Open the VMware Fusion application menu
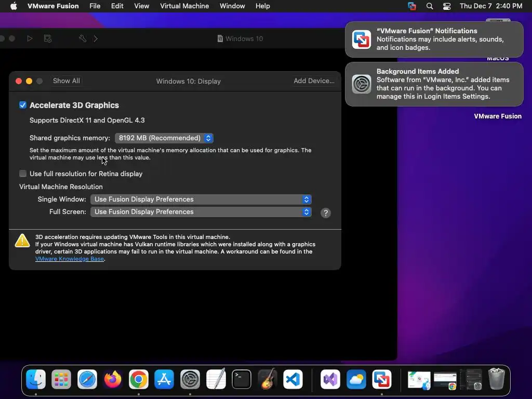Screen dimensions: 532x399 coord(53,6)
